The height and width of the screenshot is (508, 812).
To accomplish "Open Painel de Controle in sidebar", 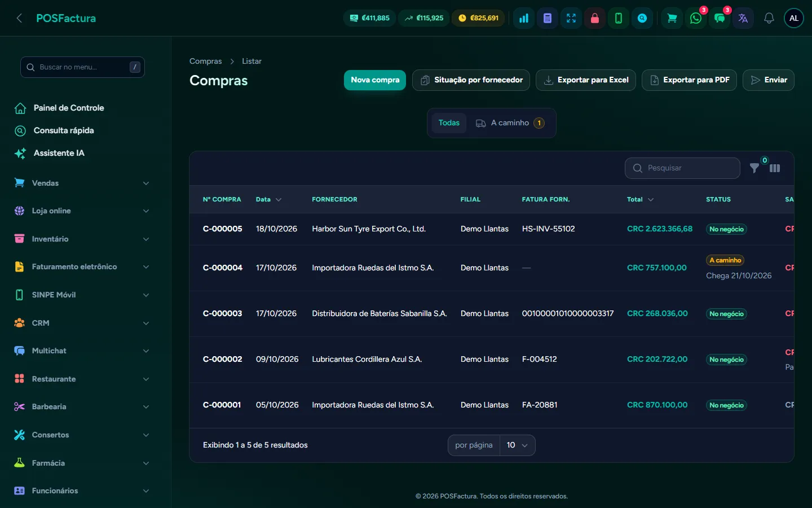I will (x=69, y=108).
